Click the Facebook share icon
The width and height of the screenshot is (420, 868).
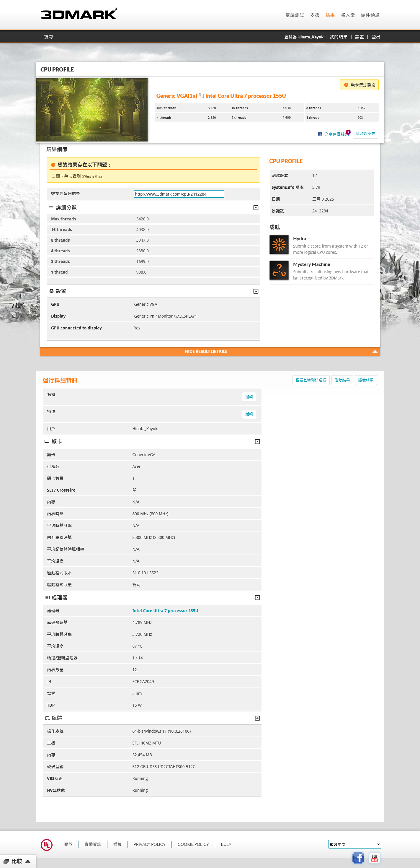tap(320, 134)
